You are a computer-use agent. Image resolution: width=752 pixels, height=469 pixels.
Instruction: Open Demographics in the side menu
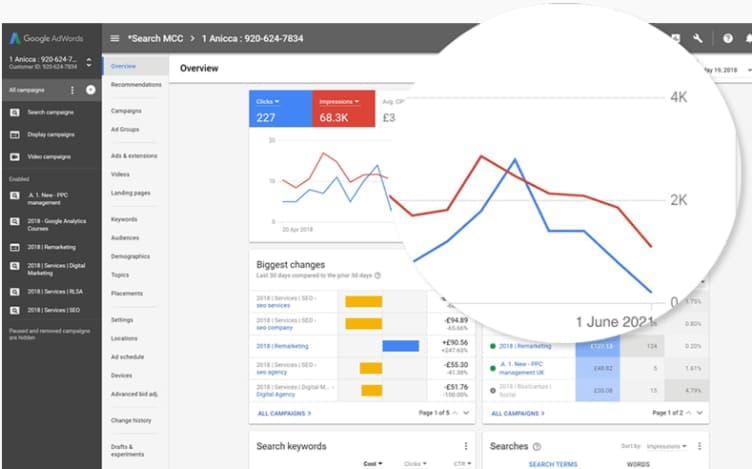pyautogui.click(x=130, y=257)
